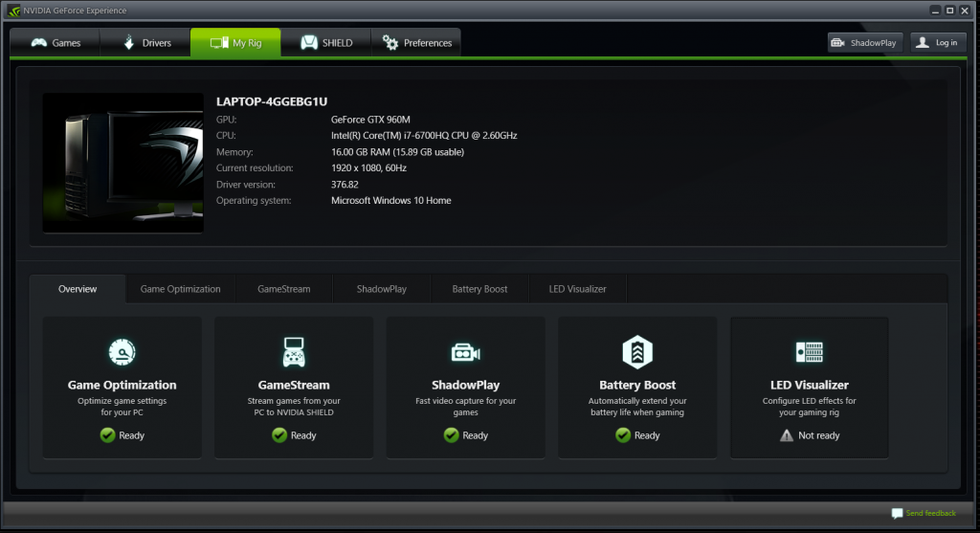Screen dimensions: 980x533
Task: Click the memory value 16.00 GB RAM
Action: tap(397, 152)
